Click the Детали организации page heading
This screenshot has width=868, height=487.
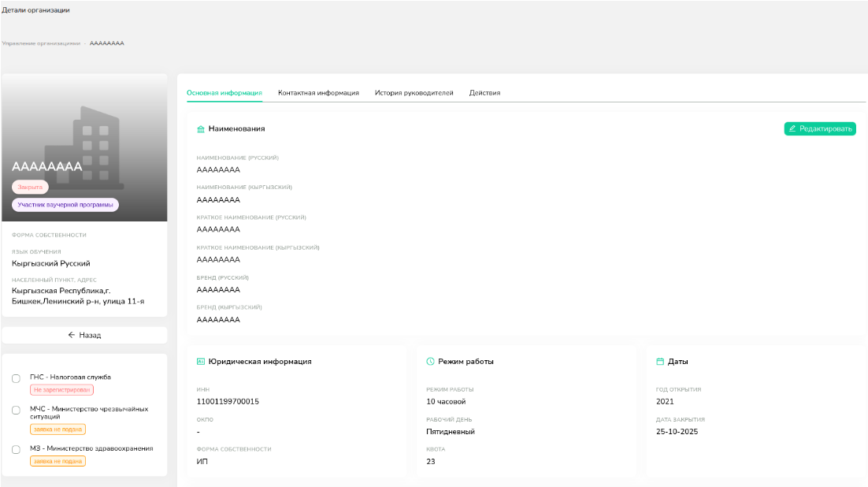point(35,10)
